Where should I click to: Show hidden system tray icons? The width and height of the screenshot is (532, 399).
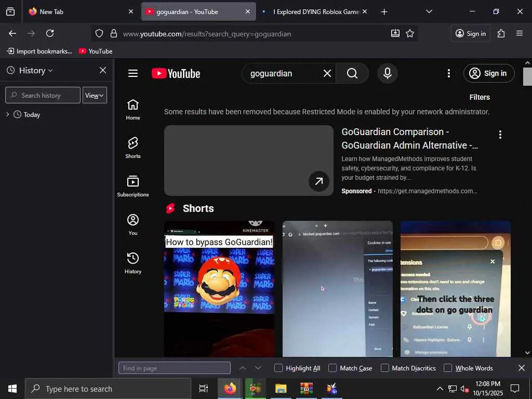[440, 389]
